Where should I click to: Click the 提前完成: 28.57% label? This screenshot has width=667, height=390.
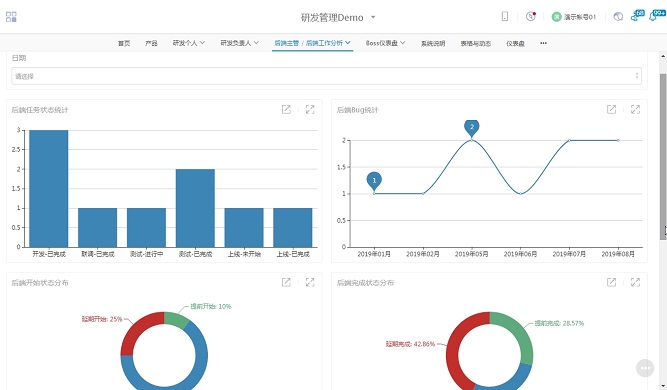click(559, 323)
